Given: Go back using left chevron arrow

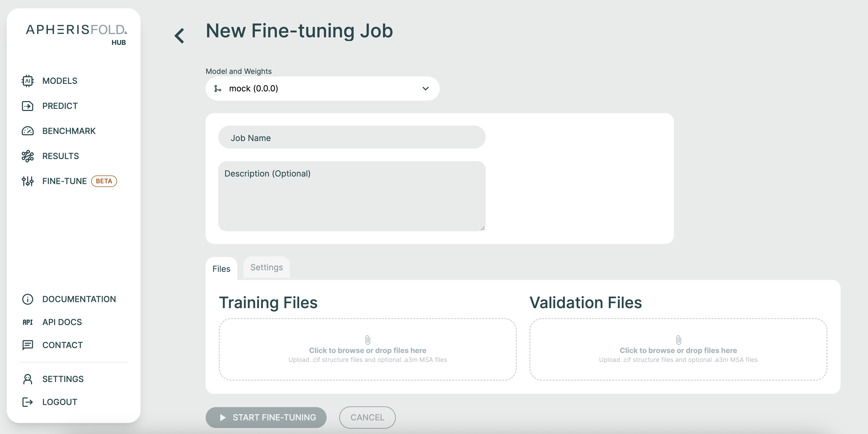Looking at the screenshot, I should (x=180, y=36).
